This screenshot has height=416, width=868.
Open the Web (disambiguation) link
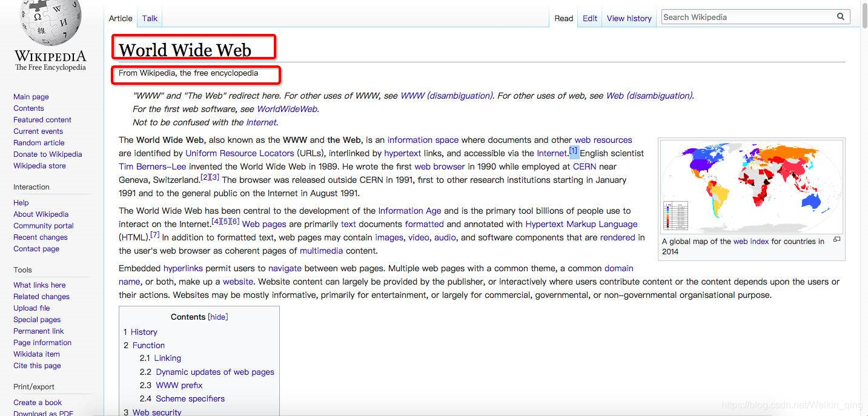click(x=649, y=96)
